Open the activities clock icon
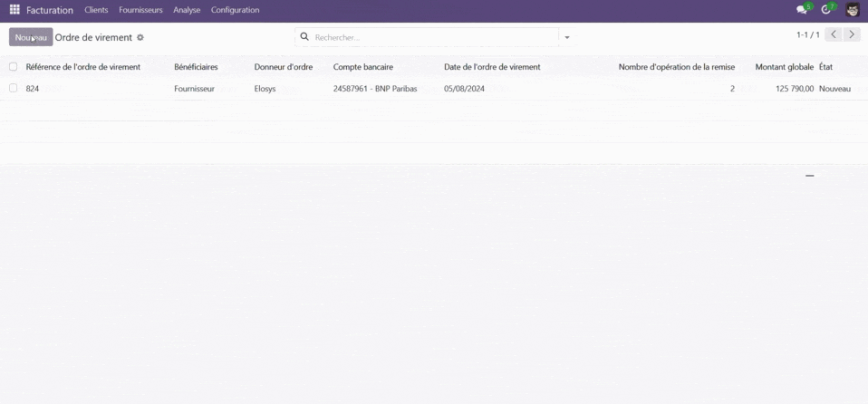Screen dimensions: 868x404 click(x=825, y=9)
